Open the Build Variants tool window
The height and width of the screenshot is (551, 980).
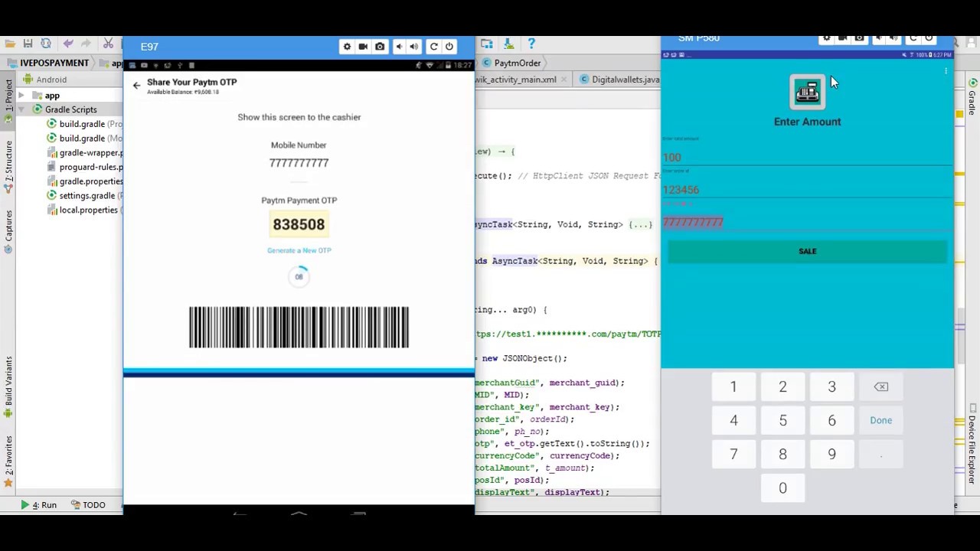tap(9, 386)
